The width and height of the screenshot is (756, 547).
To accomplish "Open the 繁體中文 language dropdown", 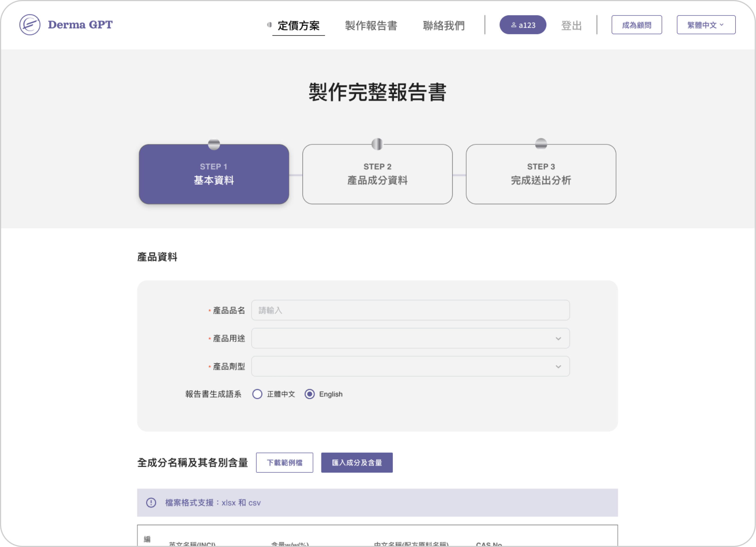I will tap(706, 25).
